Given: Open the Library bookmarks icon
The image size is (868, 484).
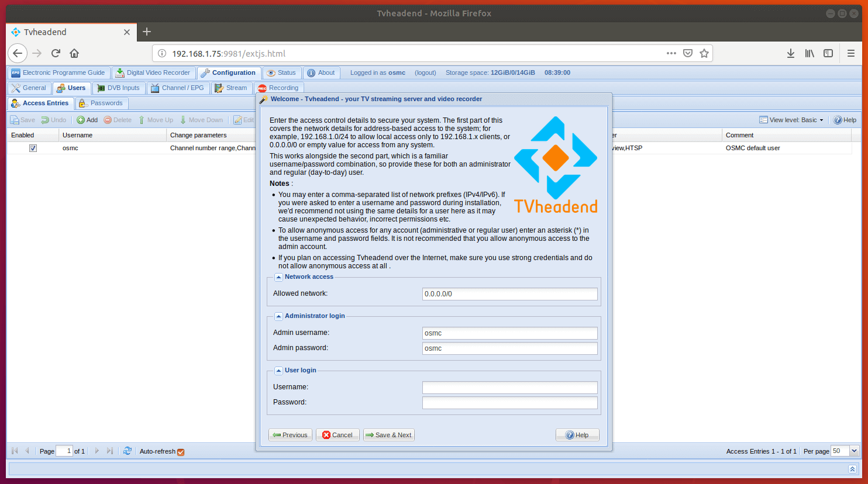Looking at the screenshot, I should pyautogui.click(x=809, y=53).
